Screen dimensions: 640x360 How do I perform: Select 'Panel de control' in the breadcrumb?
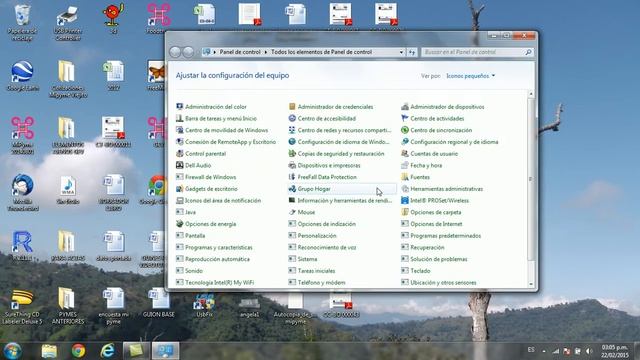[x=240, y=52]
